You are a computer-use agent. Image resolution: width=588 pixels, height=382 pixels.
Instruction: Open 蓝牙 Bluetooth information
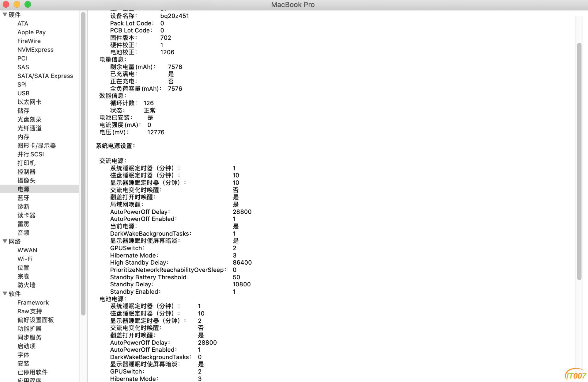pos(23,198)
